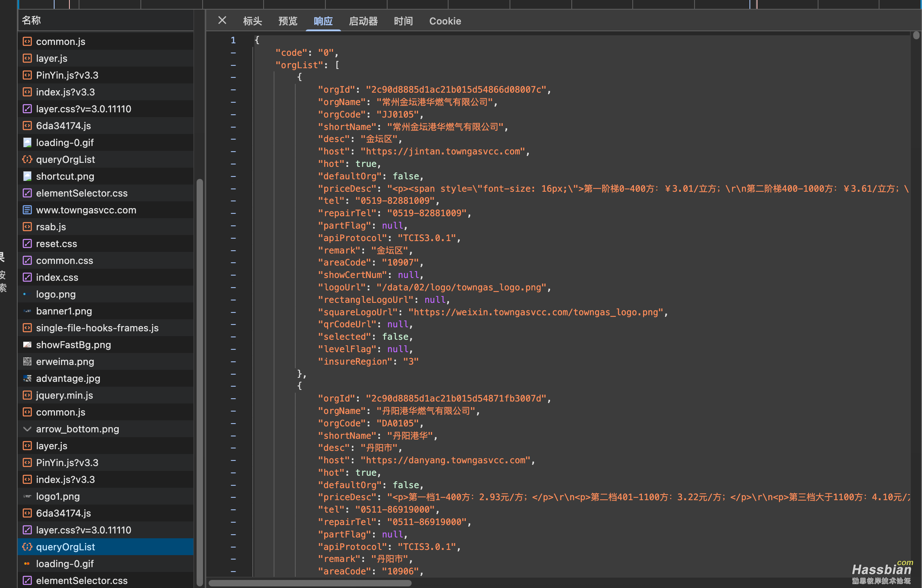Viewport: 922px width, 588px height.
Task: Click the common.css stylesheet icon
Action: coord(27,260)
